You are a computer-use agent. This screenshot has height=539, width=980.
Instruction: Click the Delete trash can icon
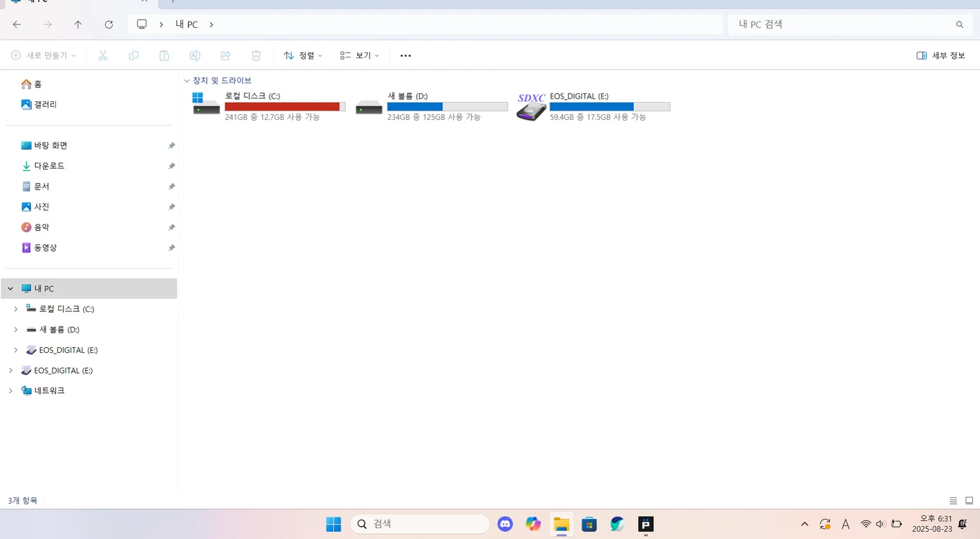(x=256, y=55)
